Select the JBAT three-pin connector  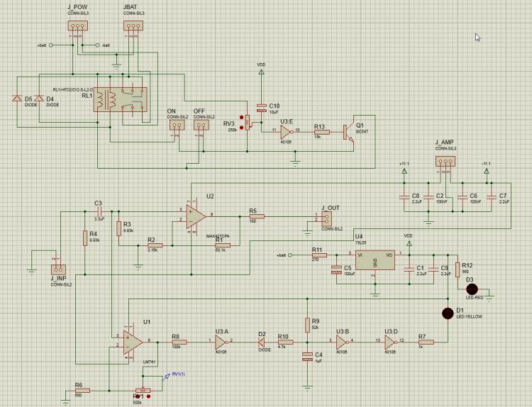tap(133, 26)
